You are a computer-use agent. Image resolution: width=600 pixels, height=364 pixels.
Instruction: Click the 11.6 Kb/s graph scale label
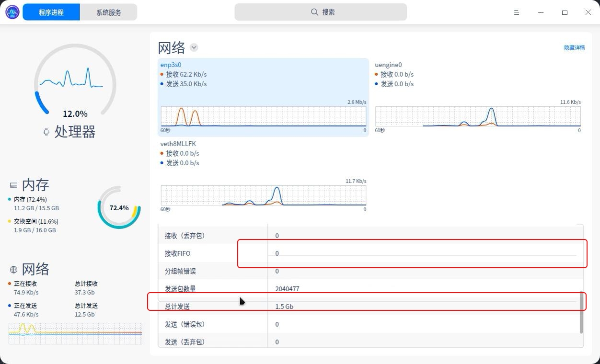570,102
